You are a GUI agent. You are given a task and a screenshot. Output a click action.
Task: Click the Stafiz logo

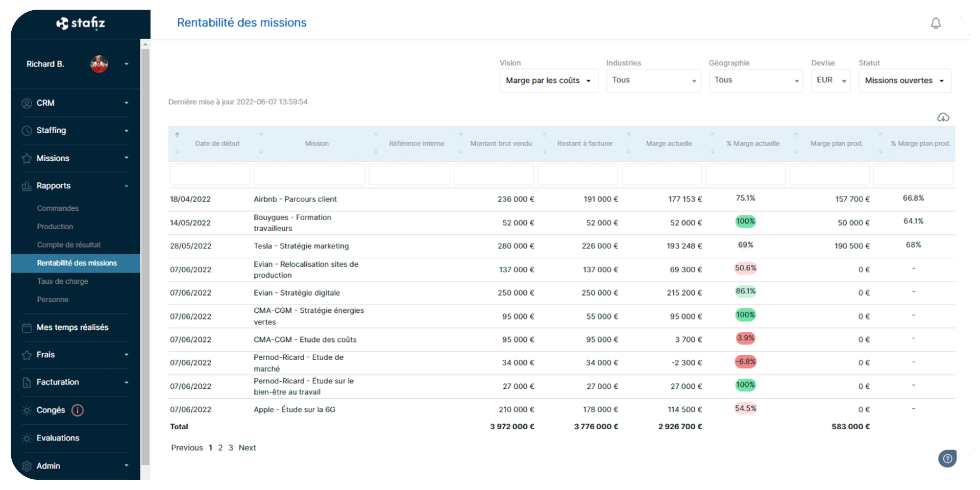point(81,23)
